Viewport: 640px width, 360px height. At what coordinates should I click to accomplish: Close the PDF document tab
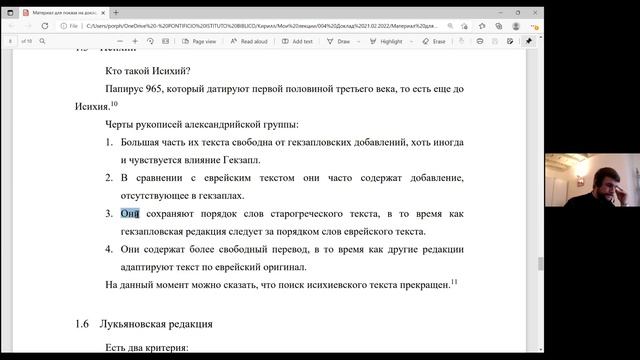point(103,13)
